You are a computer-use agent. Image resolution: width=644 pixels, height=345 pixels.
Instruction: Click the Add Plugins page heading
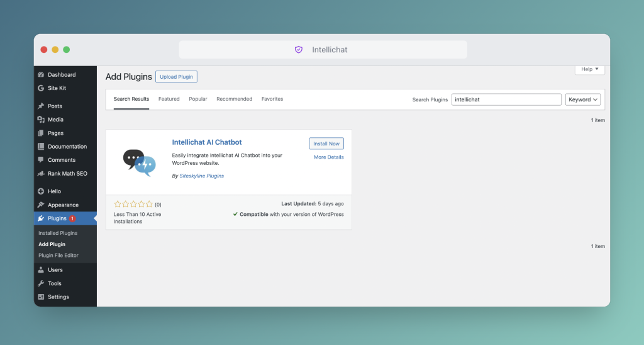(128, 77)
